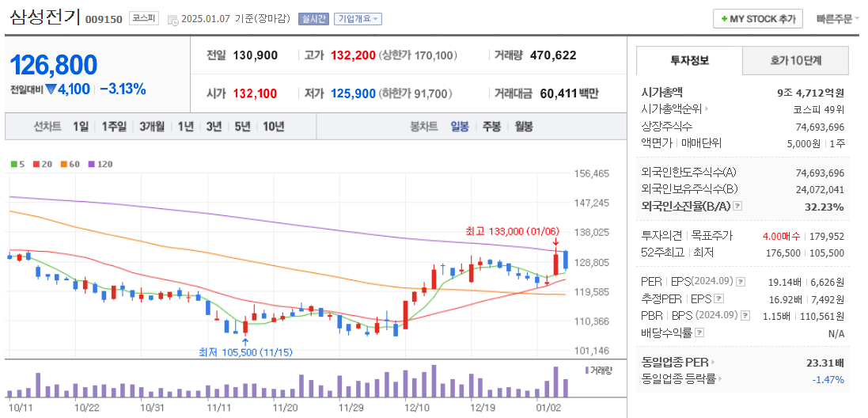Select the 3개월 line chart period
The width and height of the screenshot is (868, 418).
152,127
